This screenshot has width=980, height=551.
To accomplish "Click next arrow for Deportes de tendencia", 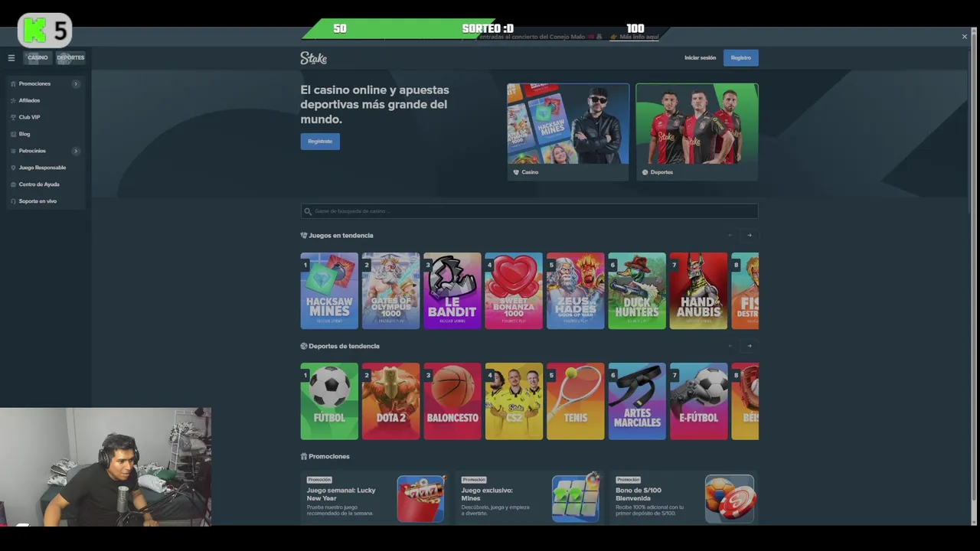I will [750, 346].
